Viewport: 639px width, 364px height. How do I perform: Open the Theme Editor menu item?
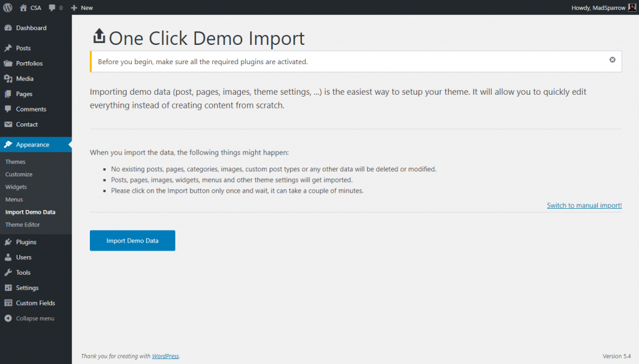[22, 224]
